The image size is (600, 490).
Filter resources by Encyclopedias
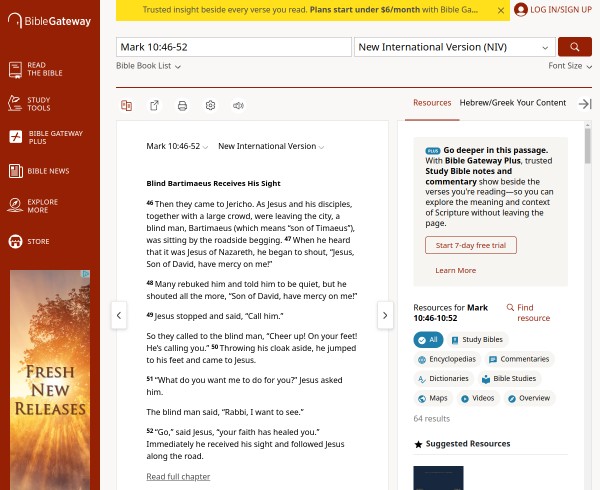[x=447, y=359]
